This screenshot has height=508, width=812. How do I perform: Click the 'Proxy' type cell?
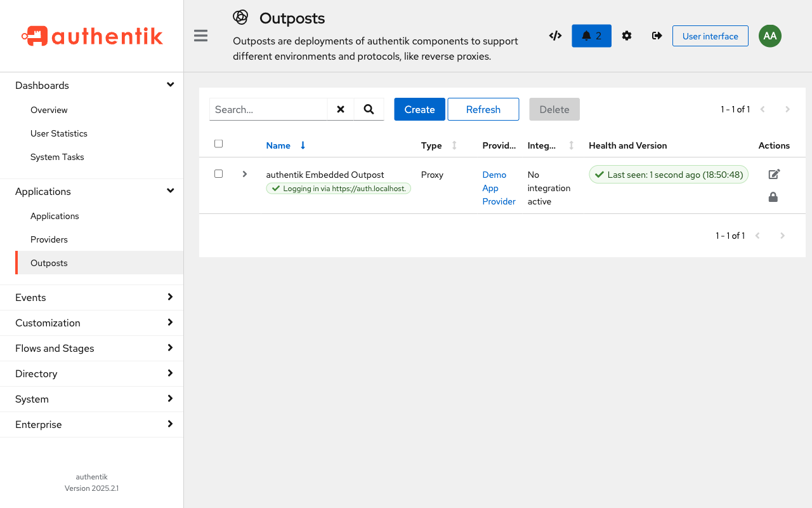pyautogui.click(x=432, y=175)
